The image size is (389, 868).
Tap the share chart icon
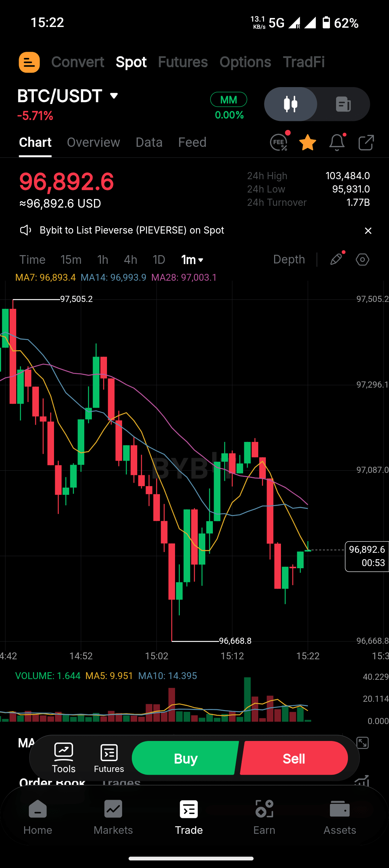[366, 143]
